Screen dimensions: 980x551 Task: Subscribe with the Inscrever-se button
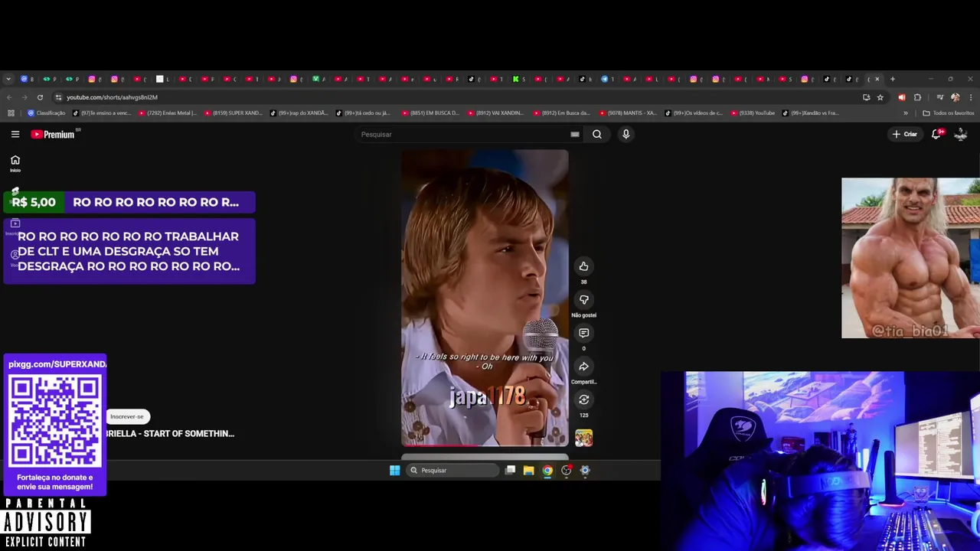(127, 416)
